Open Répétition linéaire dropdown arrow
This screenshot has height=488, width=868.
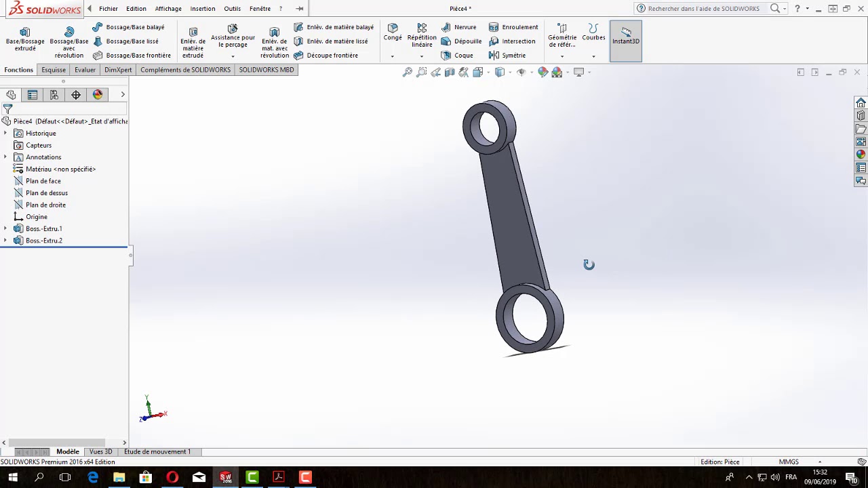[422, 56]
